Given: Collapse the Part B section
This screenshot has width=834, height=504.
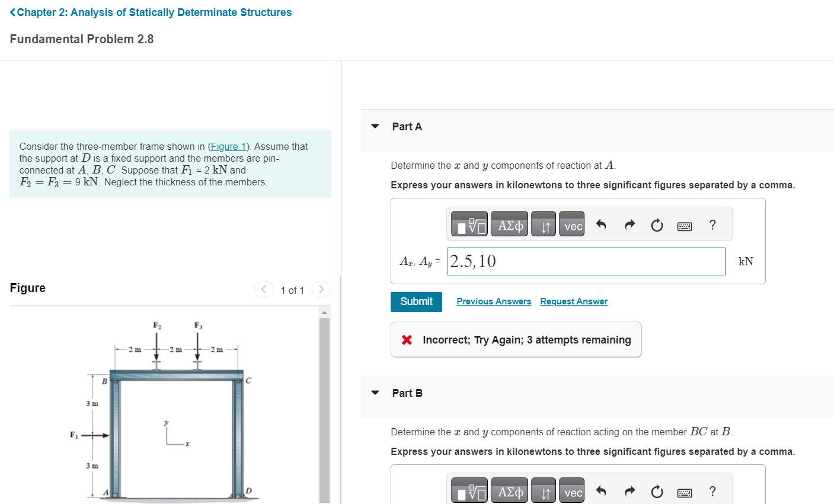Looking at the screenshot, I should 375,393.
